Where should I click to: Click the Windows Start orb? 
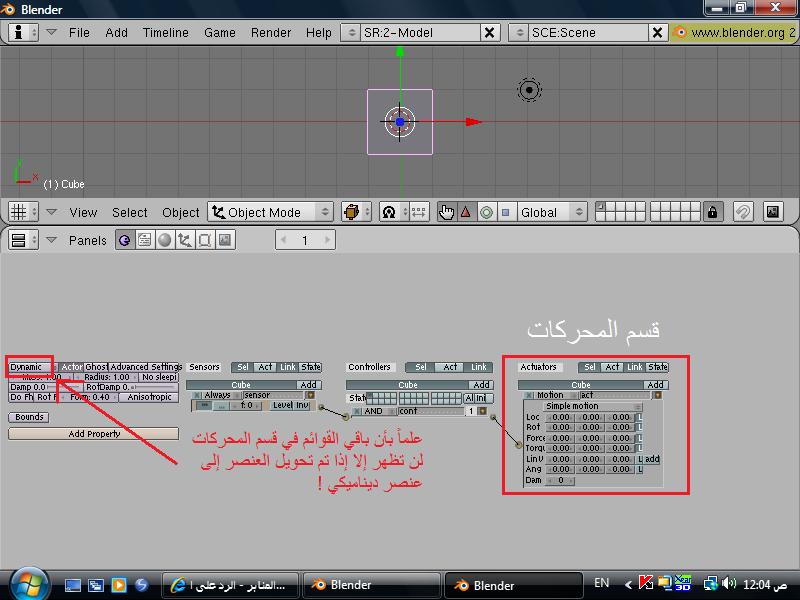28,584
